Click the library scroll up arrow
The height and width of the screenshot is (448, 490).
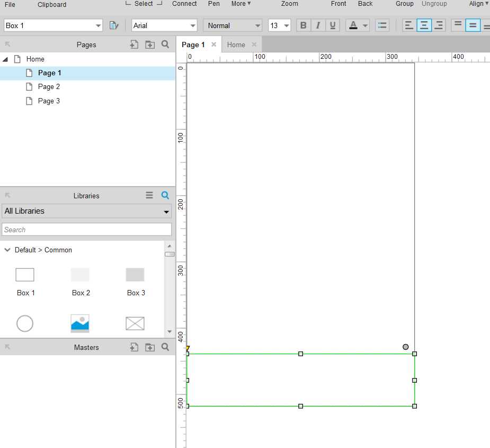pyautogui.click(x=170, y=246)
